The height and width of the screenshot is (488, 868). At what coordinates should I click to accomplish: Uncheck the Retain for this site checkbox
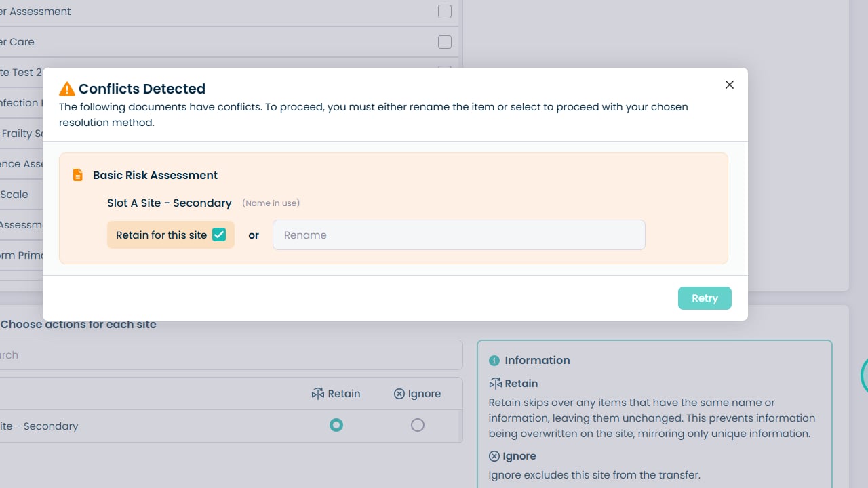219,235
